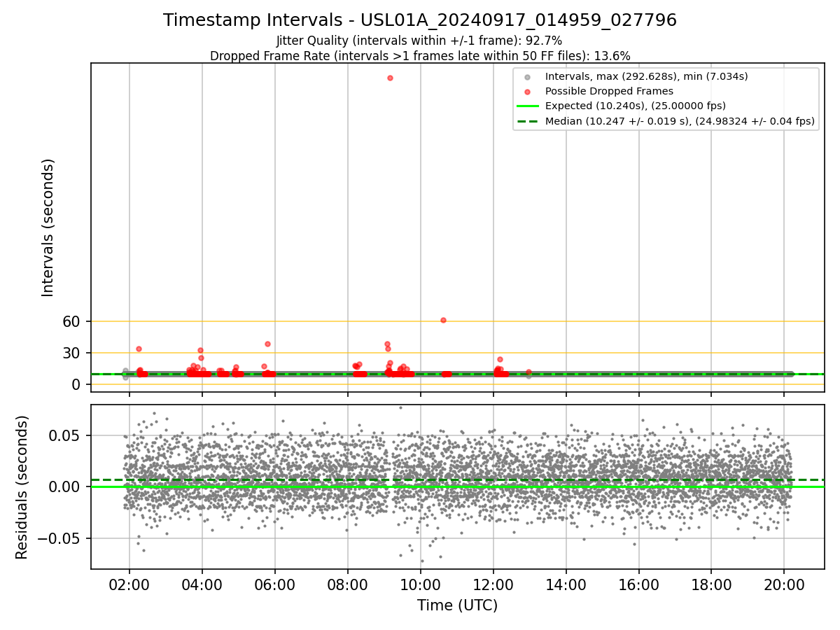The width and height of the screenshot is (840, 630).
Task: Click the 20:00 time tick label
Action: point(784,584)
